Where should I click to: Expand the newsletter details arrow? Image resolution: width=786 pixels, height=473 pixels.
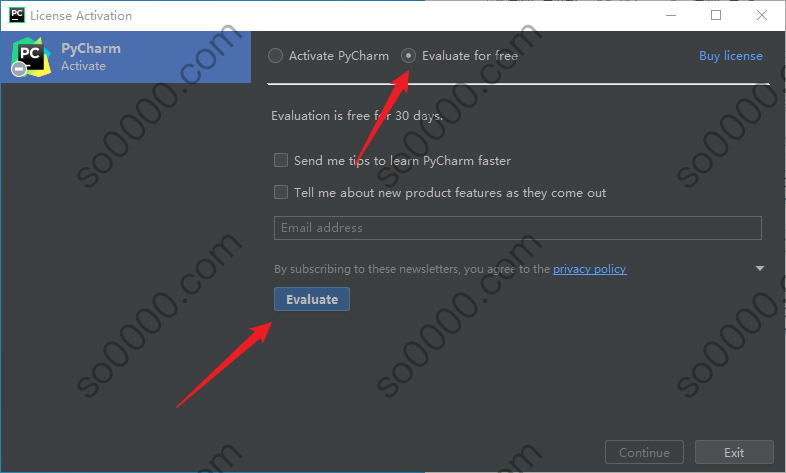760,269
